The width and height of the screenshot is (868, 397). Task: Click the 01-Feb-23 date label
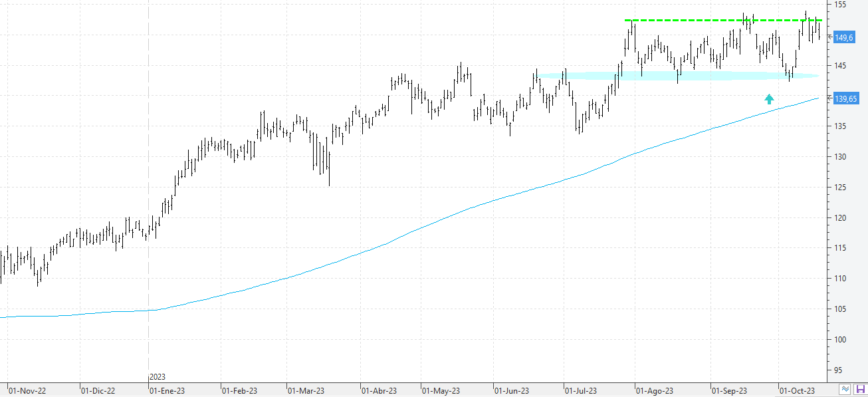click(x=239, y=391)
